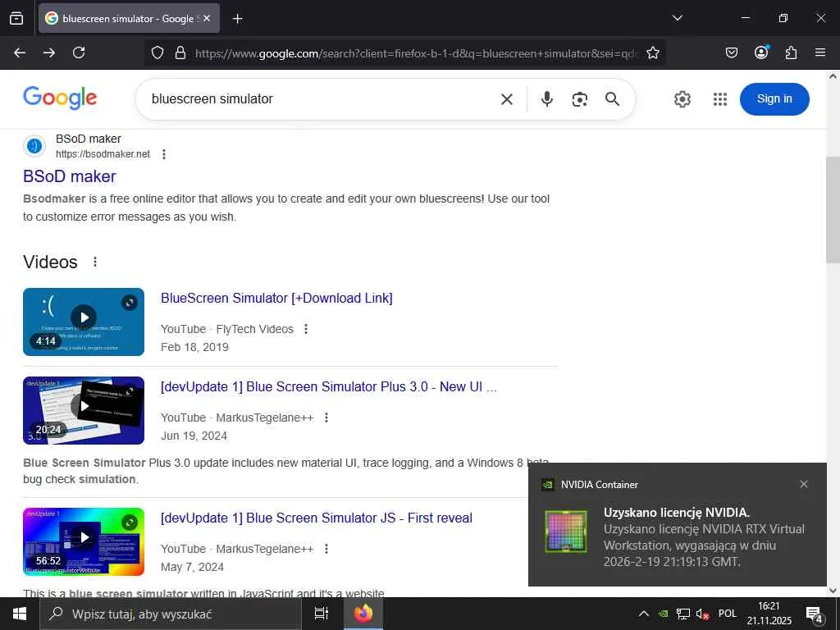Click the page vertical scrollbar thumb
The width and height of the screenshot is (840, 630).
[833, 211]
